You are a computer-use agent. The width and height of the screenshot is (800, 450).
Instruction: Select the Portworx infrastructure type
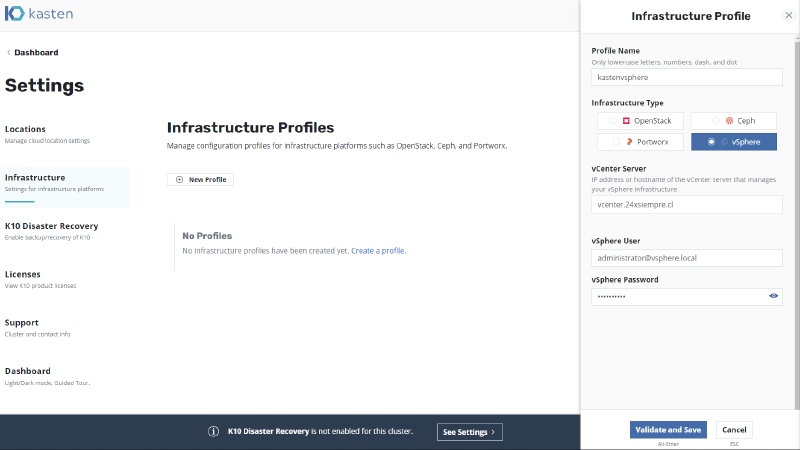pos(640,142)
